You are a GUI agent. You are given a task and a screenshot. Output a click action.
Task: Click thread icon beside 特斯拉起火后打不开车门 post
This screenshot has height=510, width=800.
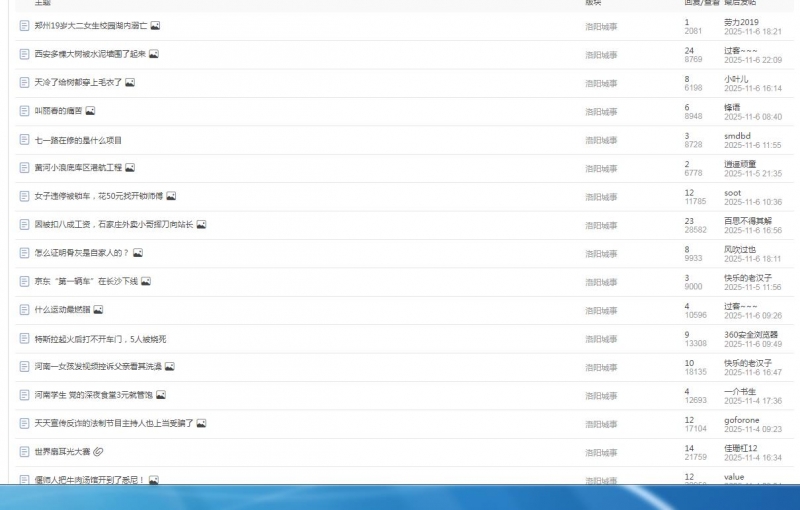25,339
